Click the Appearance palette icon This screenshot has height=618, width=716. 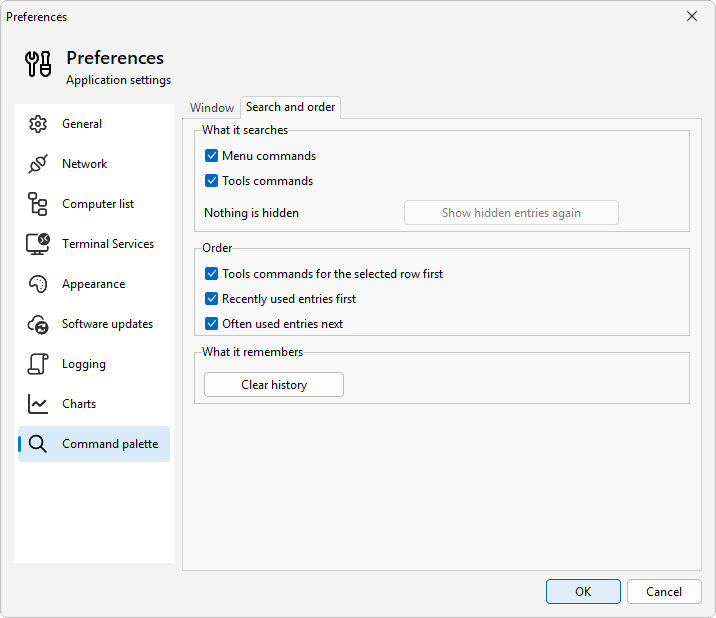pos(38,284)
